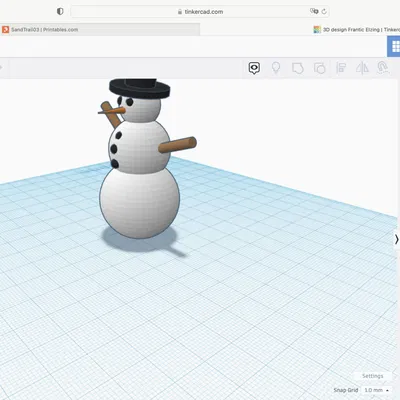
Task: Select the snowman's right stick arm
Action: coord(177,145)
